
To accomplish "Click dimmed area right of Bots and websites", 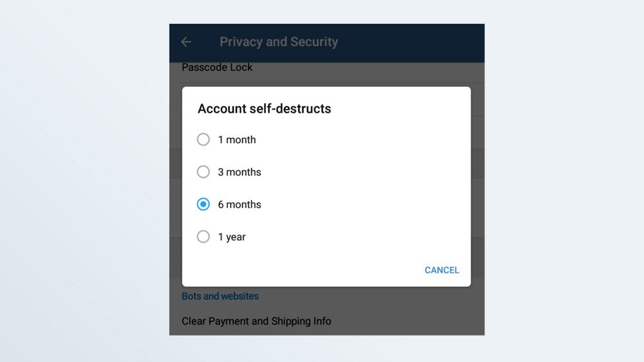I will point(386,296).
